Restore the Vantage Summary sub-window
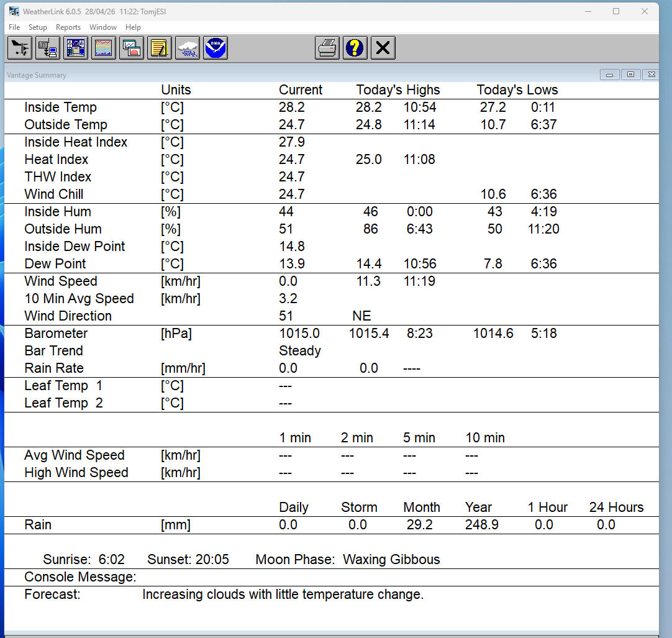The height and width of the screenshot is (638, 672). point(630,75)
